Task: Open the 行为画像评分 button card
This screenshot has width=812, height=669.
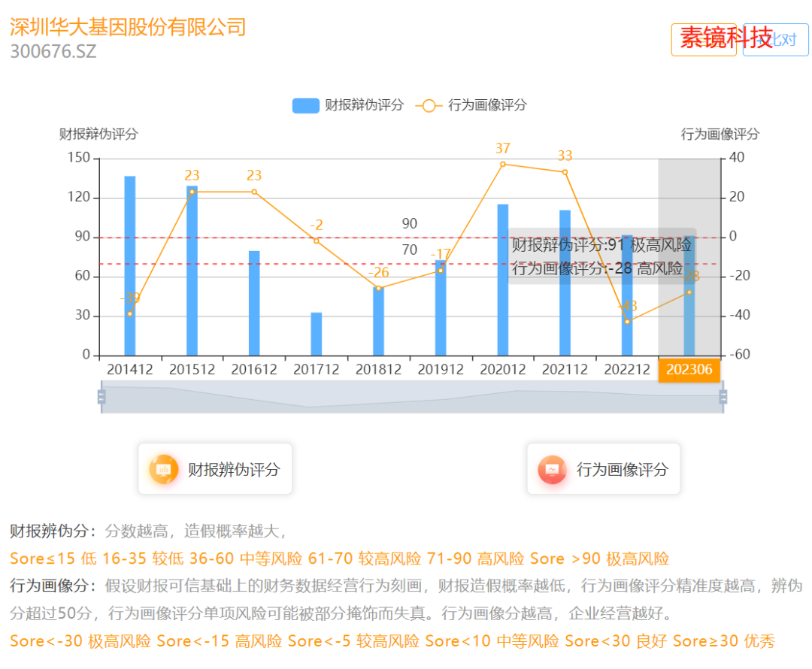Action: tap(603, 469)
